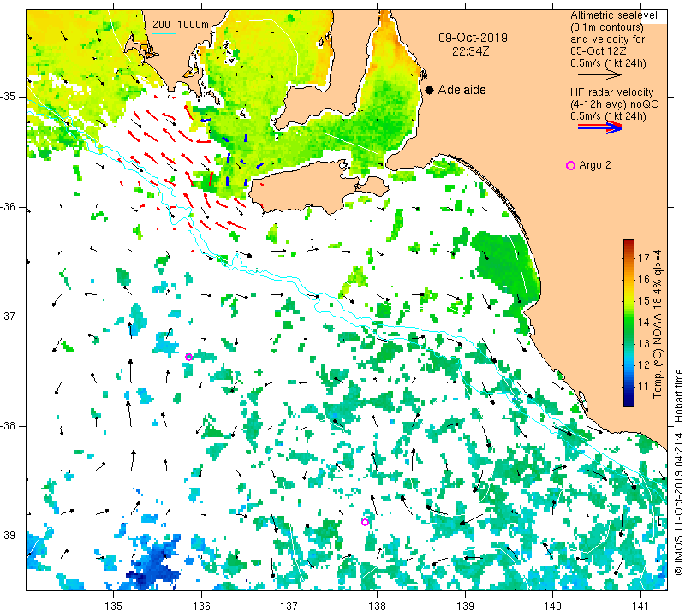Click the '09-Oct-2019' date text
Image resolution: width=685 pixels, height=616 pixels.
473,38
